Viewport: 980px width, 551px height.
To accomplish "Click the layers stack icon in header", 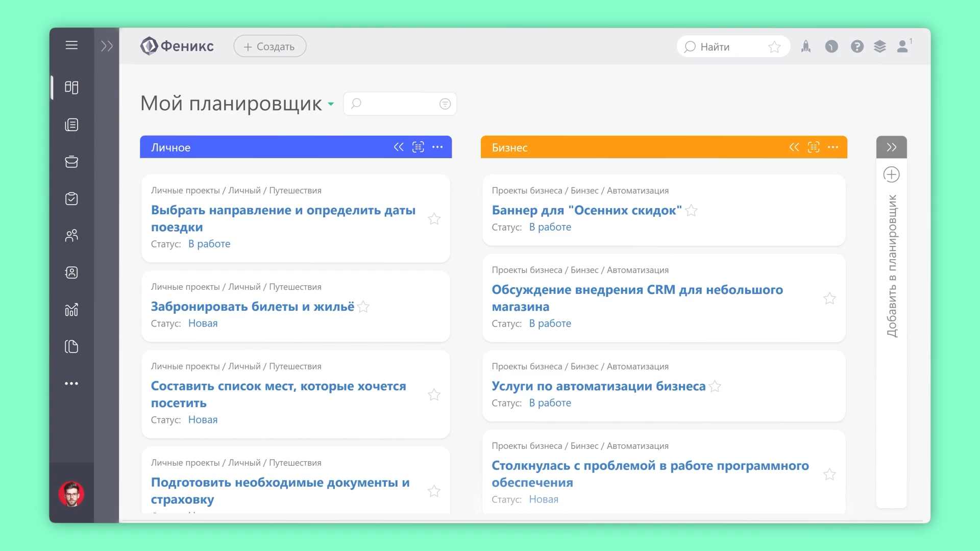I will tap(880, 47).
